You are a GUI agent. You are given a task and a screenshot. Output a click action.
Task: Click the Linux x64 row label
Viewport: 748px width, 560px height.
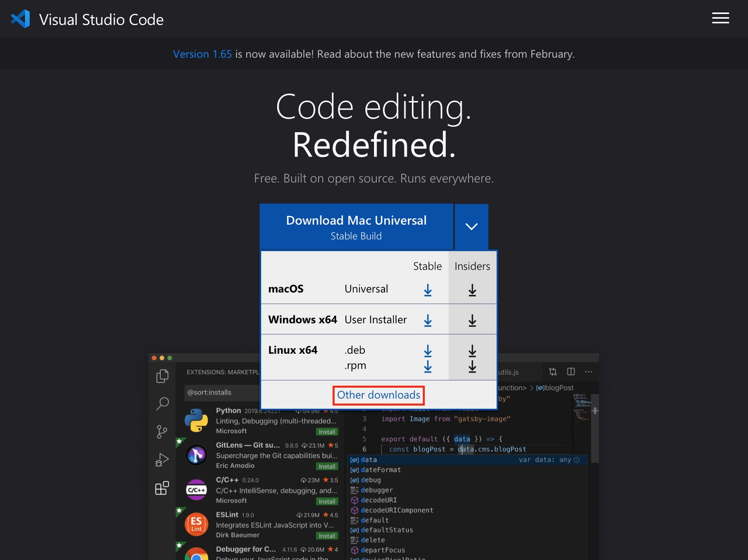293,350
